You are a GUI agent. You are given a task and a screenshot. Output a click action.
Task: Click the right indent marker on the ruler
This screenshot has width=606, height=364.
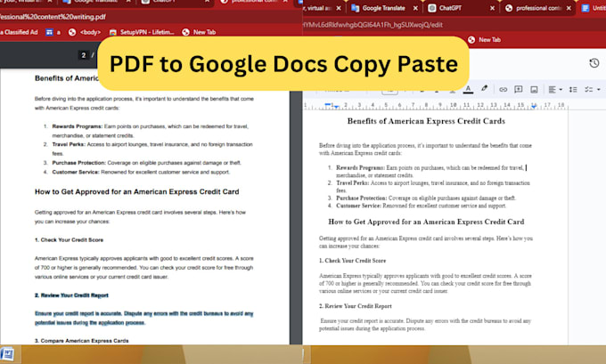coord(534,106)
